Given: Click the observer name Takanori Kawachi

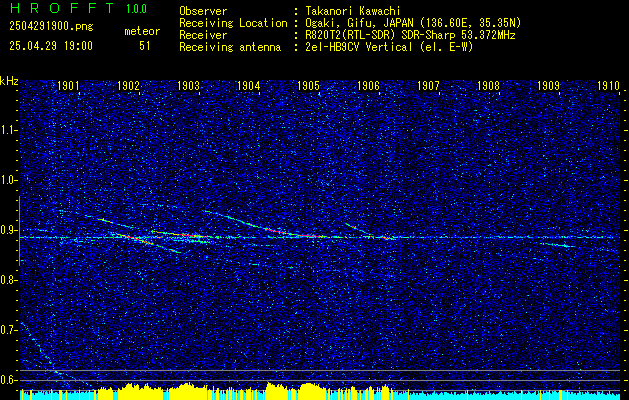Looking at the screenshot, I should click(351, 11).
